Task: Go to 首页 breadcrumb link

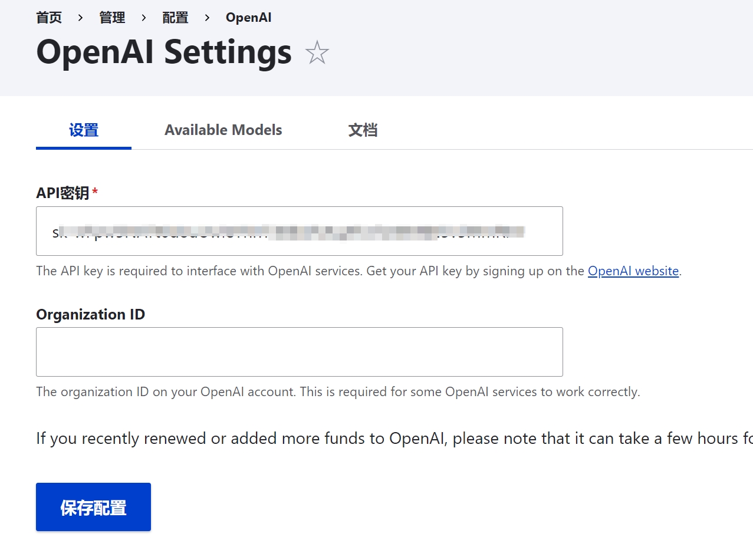Action: point(49,18)
